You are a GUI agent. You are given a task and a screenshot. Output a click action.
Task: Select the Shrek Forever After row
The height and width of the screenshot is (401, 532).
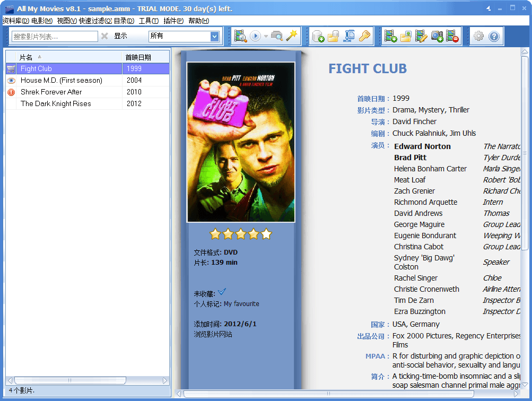[88, 92]
